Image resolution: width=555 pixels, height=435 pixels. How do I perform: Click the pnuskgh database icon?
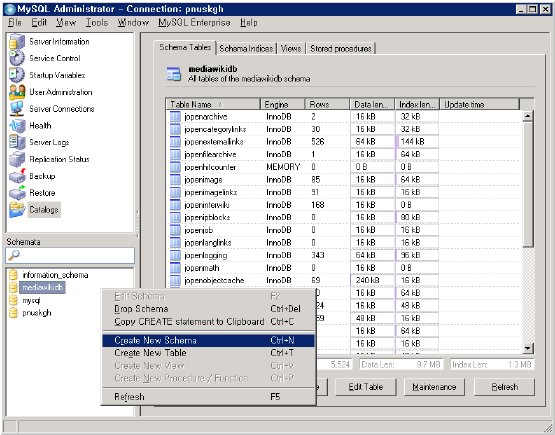click(13, 313)
